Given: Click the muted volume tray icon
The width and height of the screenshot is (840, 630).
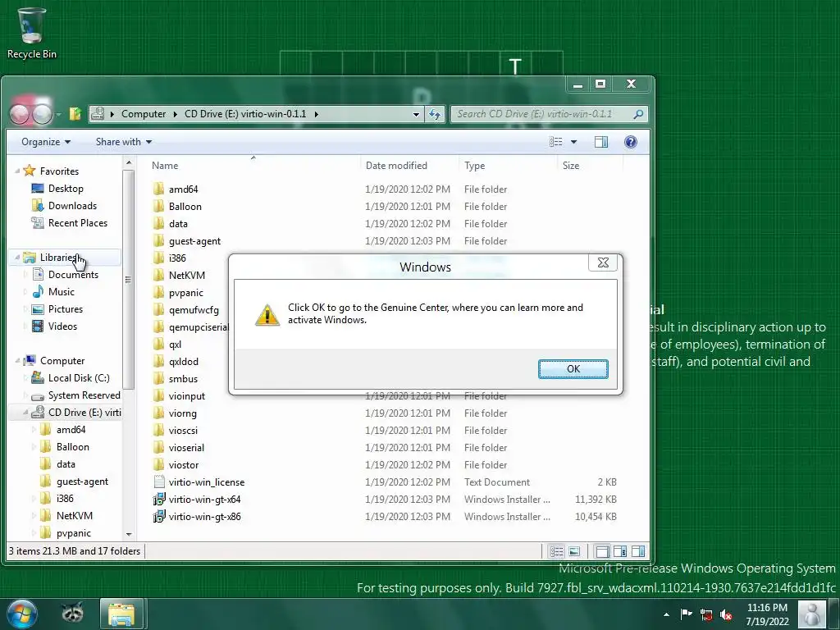Looking at the screenshot, I should [x=726, y=614].
